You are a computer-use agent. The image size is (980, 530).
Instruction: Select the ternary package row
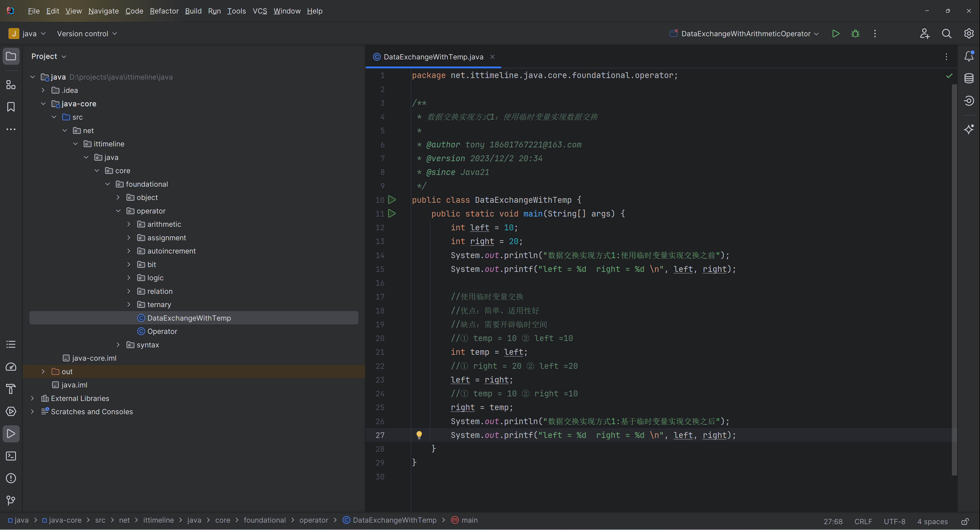(194, 304)
